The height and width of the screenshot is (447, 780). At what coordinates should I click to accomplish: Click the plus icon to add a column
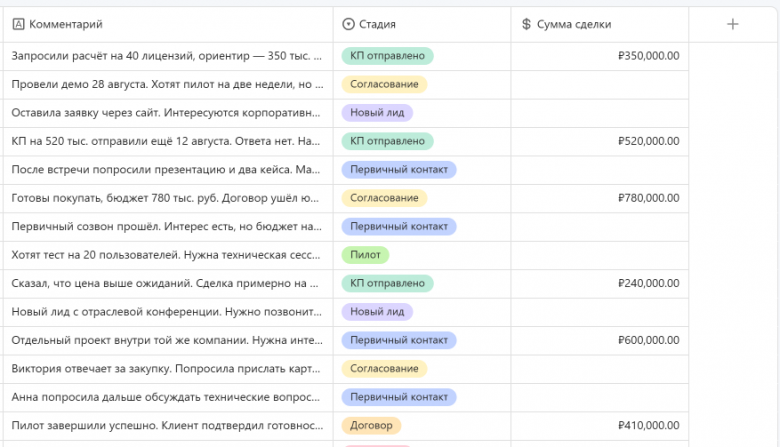point(732,24)
